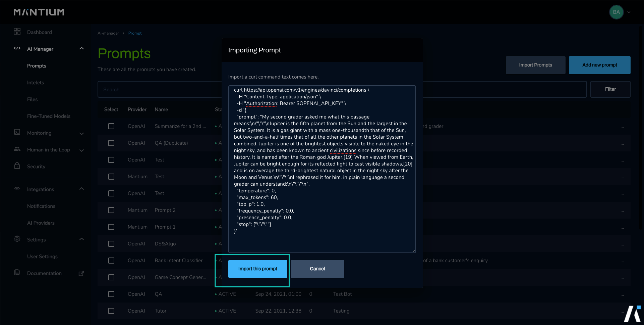Select the Tutor prompt checkbox
The height and width of the screenshot is (325, 644).
111,311
